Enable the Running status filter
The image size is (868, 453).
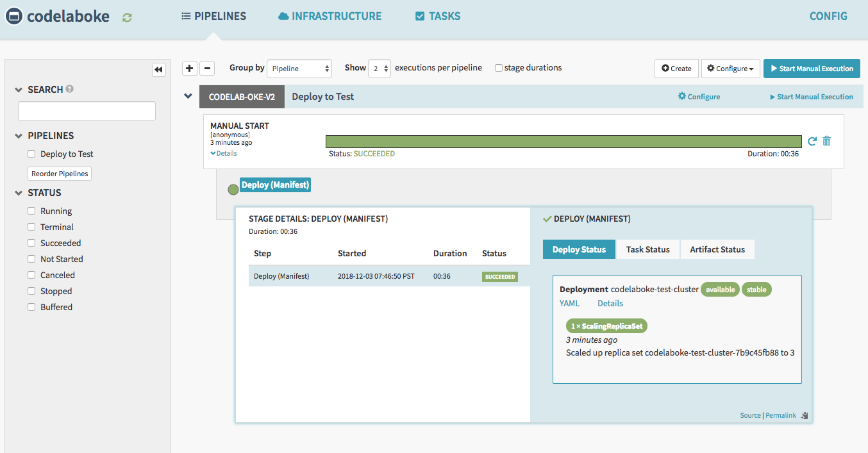point(31,211)
